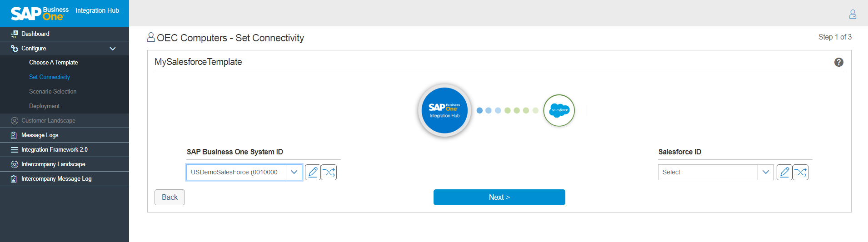Click edit pencil for SAP Business One System ID
868x242 pixels.
coord(313,173)
